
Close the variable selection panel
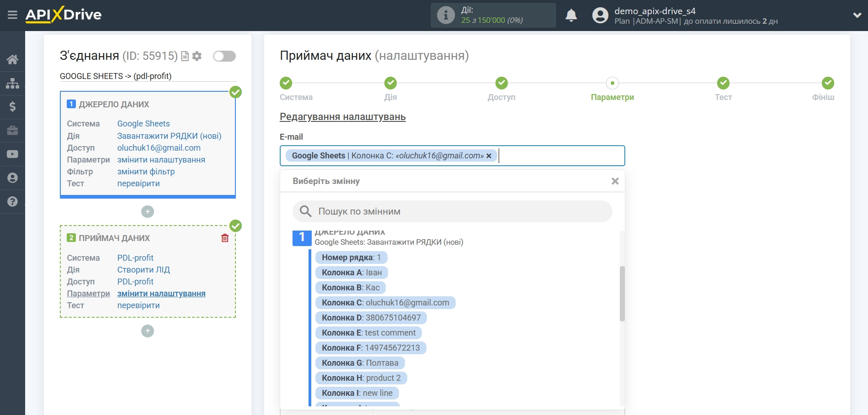coord(615,181)
